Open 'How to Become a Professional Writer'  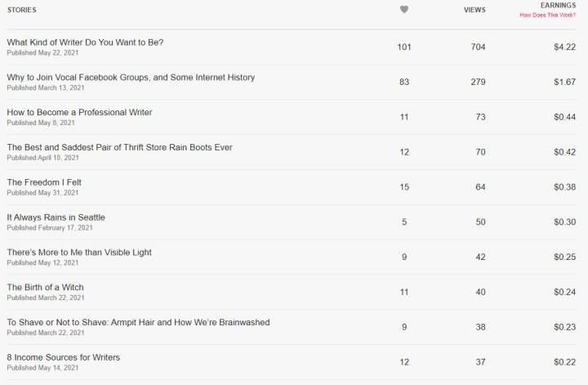pyautogui.click(x=79, y=112)
